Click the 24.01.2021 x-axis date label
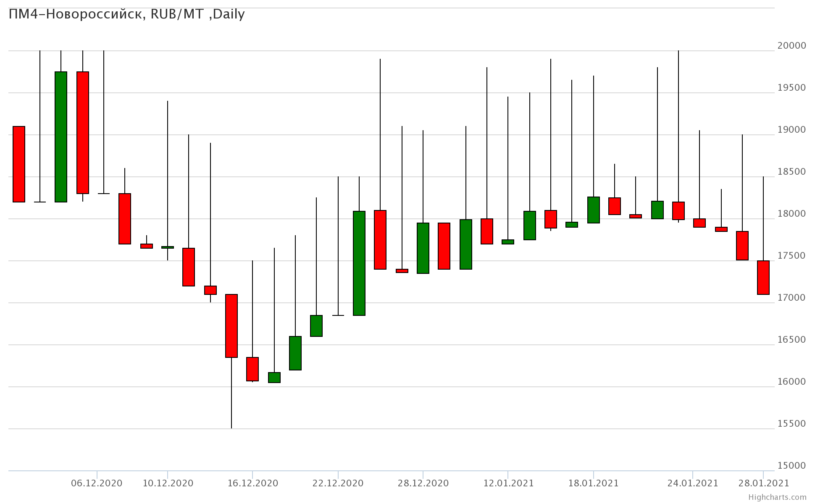The height and width of the screenshot is (504, 815). pos(693,483)
